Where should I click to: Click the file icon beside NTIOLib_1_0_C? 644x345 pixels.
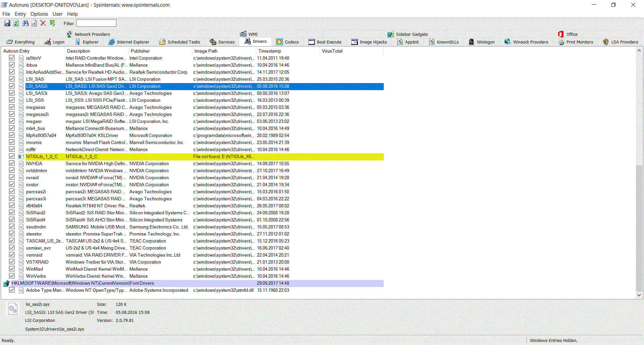point(21,156)
